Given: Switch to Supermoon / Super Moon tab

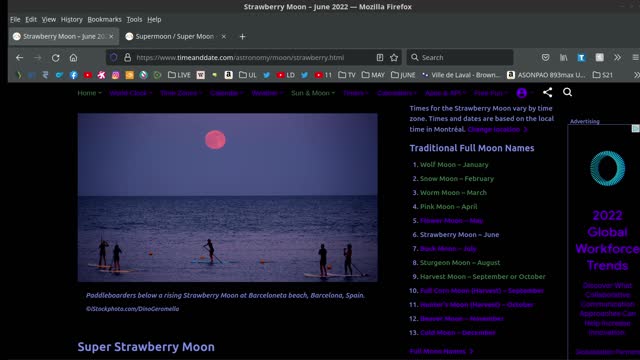Looking at the screenshot, I should click(x=176, y=36).
